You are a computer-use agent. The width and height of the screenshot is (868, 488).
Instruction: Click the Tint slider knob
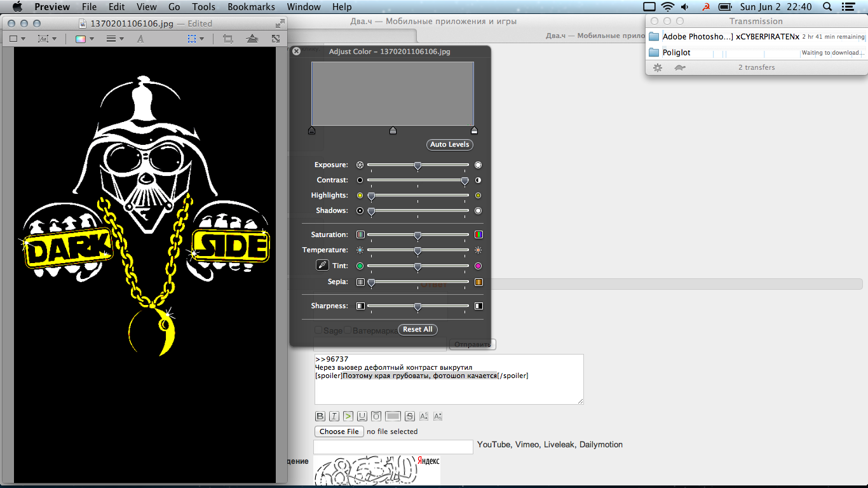(417, 266)
